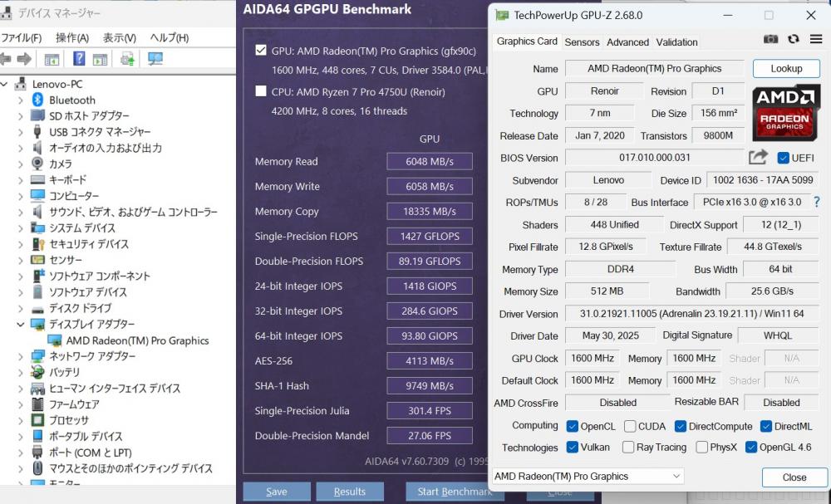The height and width of the screenshot is (504, 831).
Task: Click the Lenovo-PC computer icon
Action: (x=20, y=84)
